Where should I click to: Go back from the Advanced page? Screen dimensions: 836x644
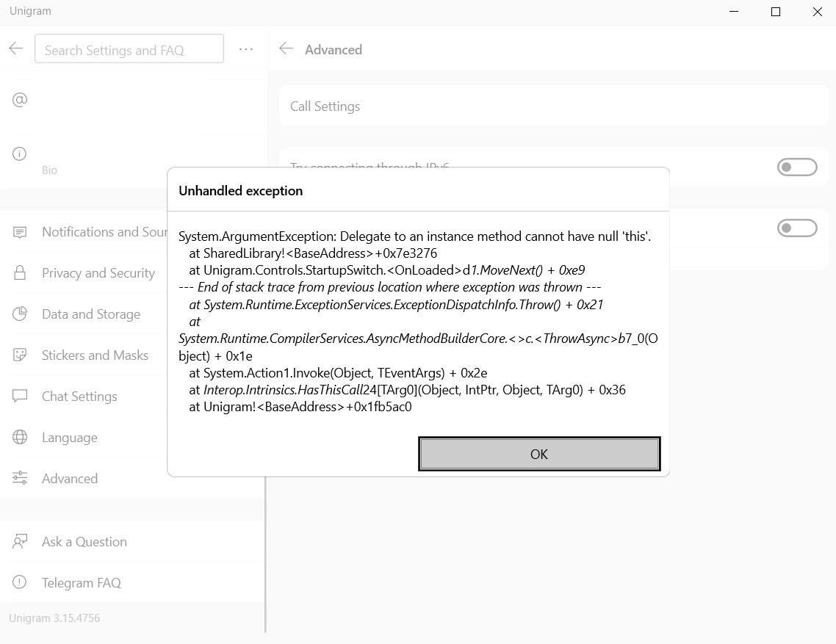pyautogui.click(x=287, y=48)
